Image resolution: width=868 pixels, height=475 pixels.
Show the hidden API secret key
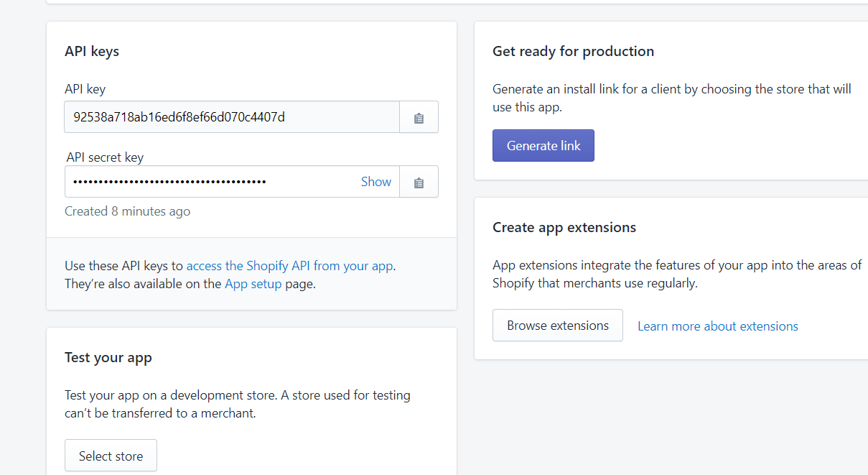376,182
